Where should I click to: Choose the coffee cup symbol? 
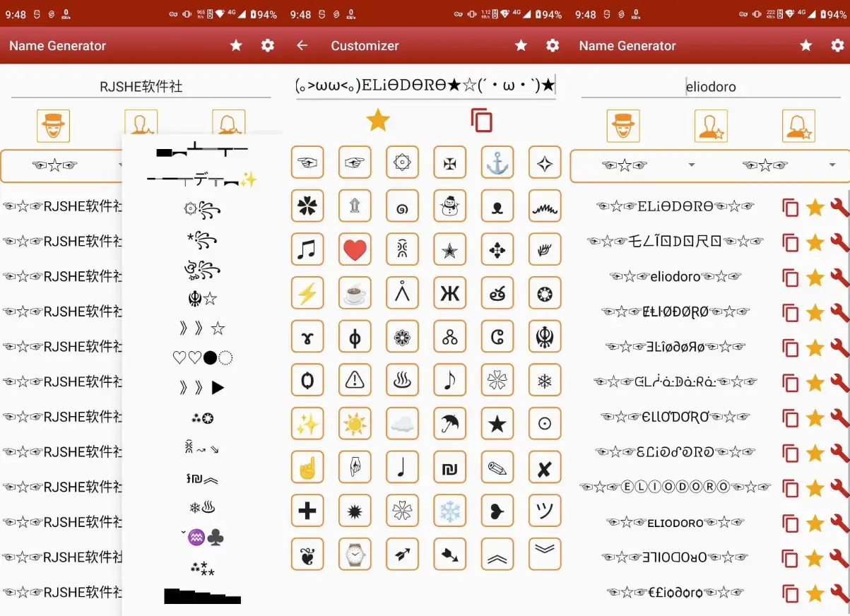pos(355,293)
